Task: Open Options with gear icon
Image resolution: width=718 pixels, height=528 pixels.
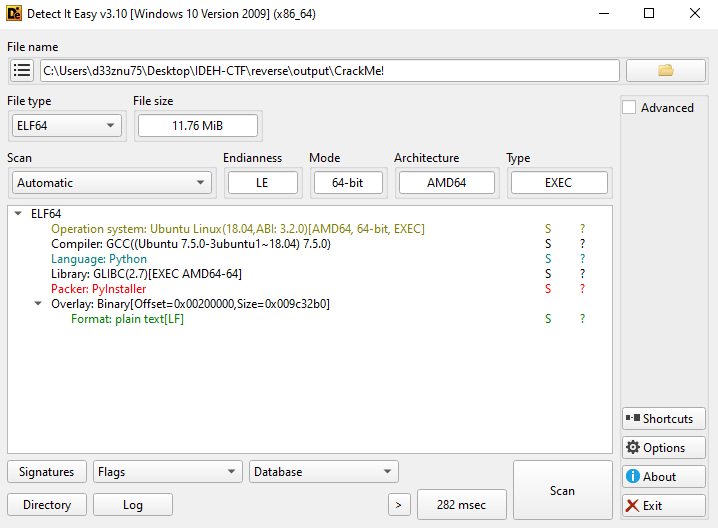Action: point(664,447)
